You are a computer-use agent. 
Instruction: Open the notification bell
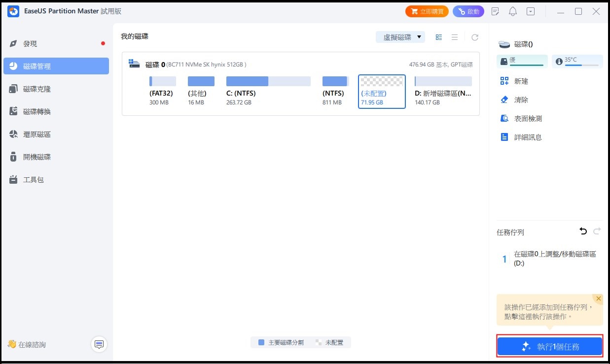513,11
